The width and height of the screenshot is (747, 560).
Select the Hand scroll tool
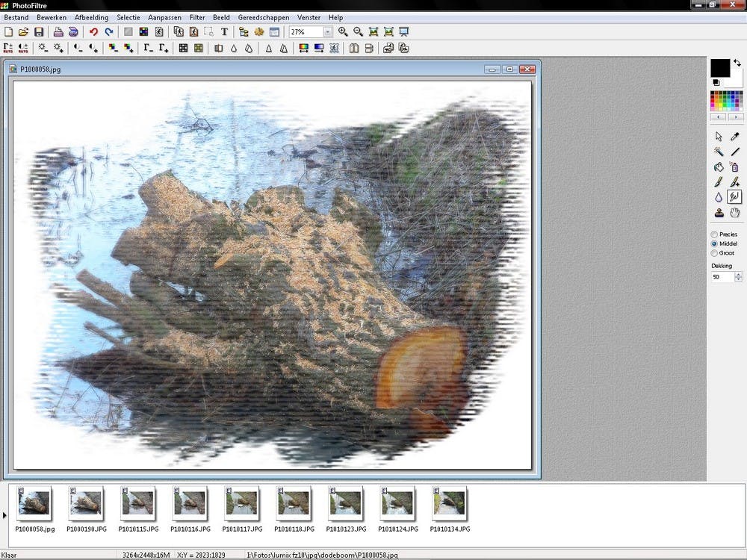(x=734, y=212)
